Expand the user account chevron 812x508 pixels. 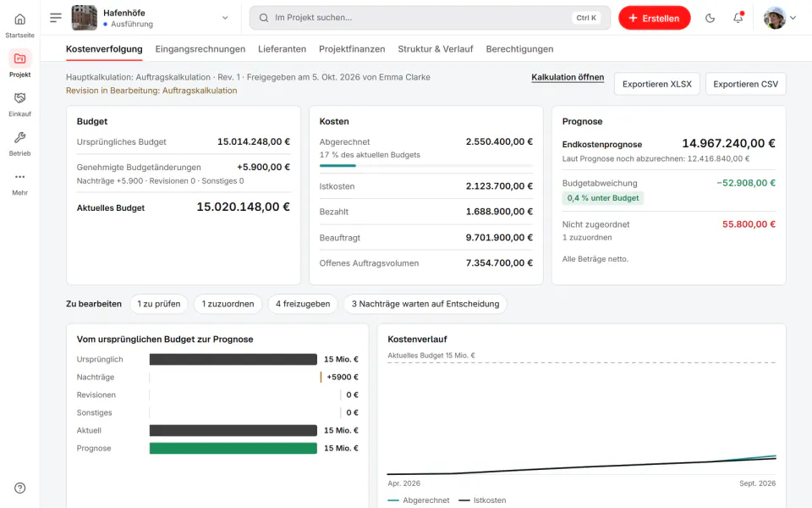pos(793,18)
